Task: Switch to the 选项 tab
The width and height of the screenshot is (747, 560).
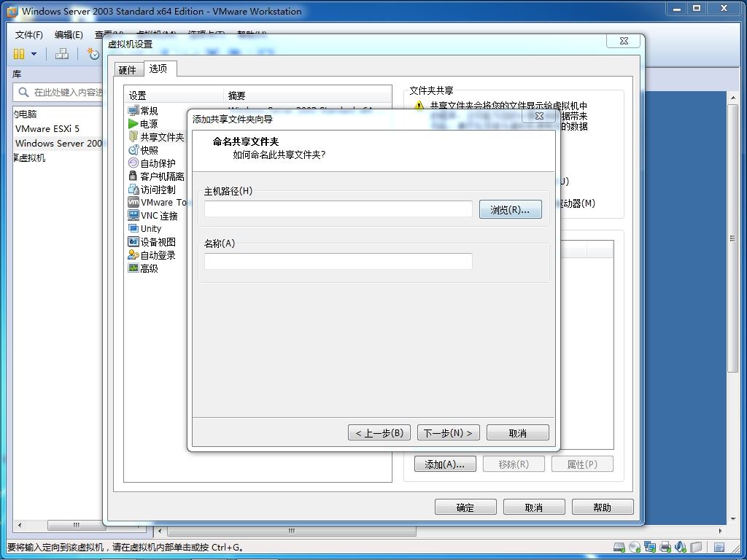Action: pos(158,69)
